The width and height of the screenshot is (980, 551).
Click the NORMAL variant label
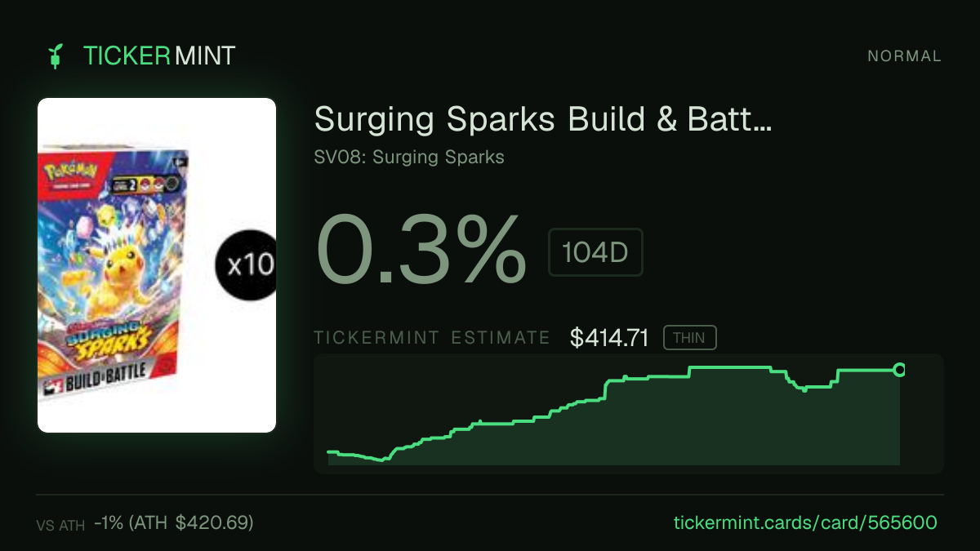point(904,56)
